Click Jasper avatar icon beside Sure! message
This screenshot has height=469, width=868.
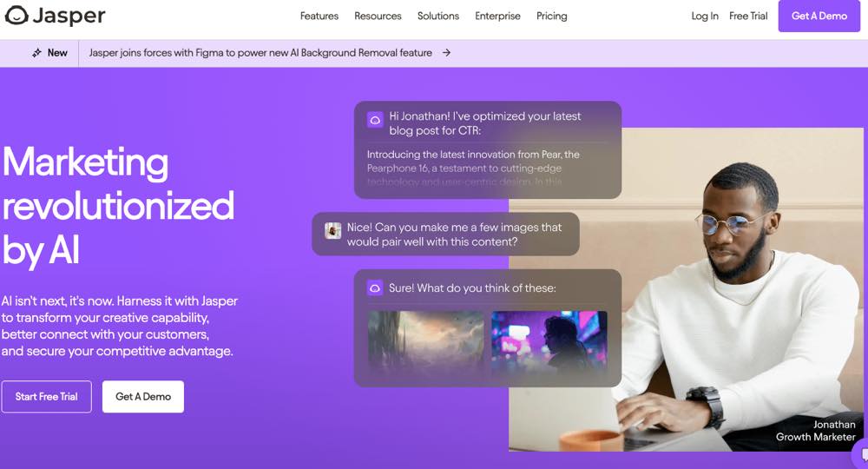375,288
